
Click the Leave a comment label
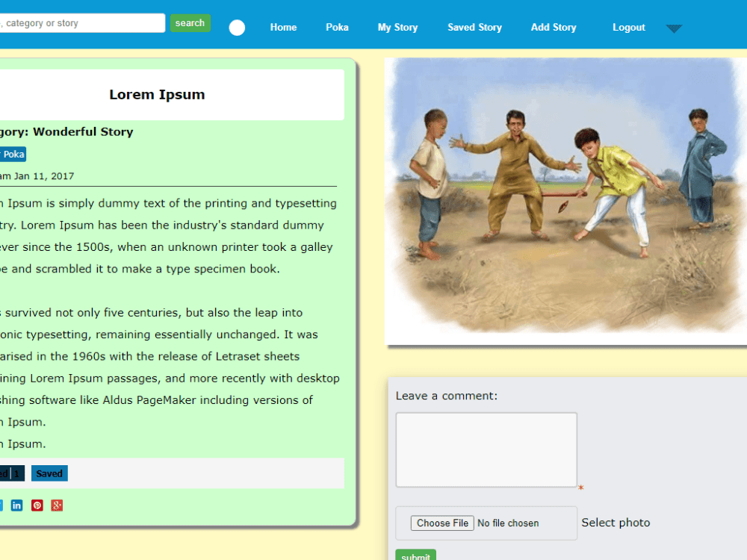tap(447, 396)
